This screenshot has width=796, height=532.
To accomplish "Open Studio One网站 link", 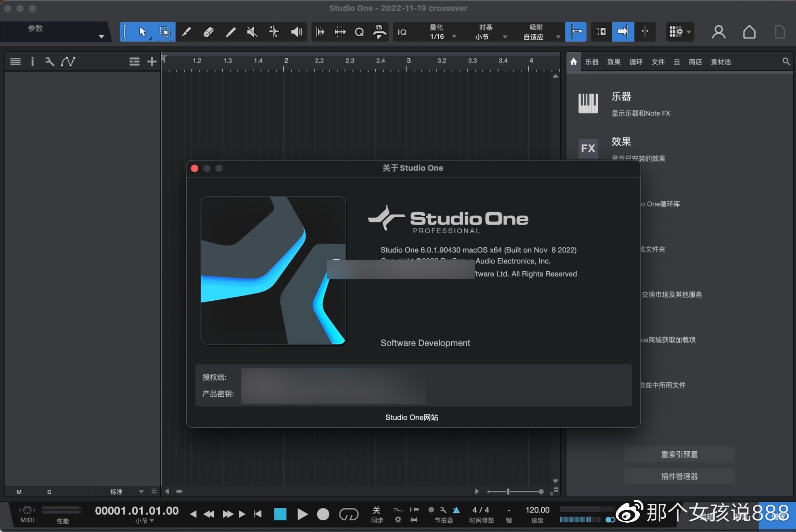I will pos(412,417).
